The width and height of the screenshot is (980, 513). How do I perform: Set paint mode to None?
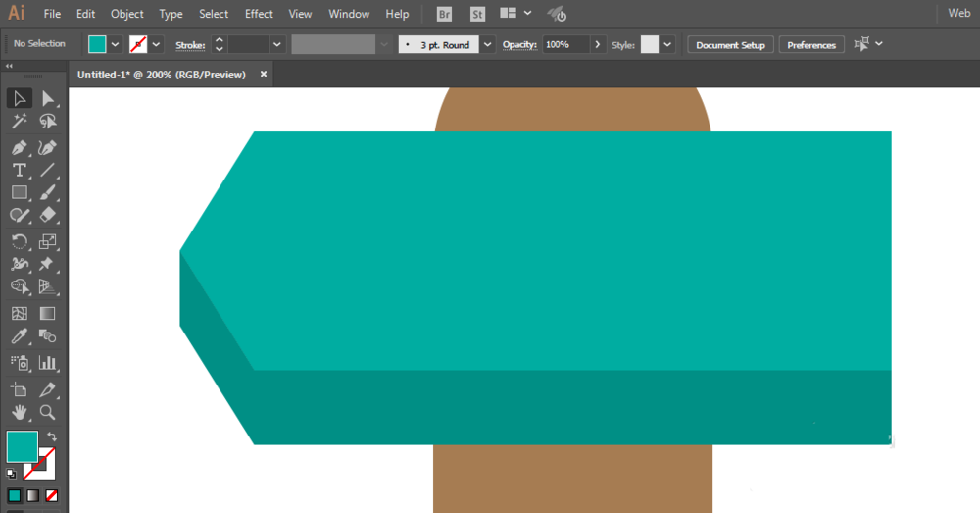(52, 496)
